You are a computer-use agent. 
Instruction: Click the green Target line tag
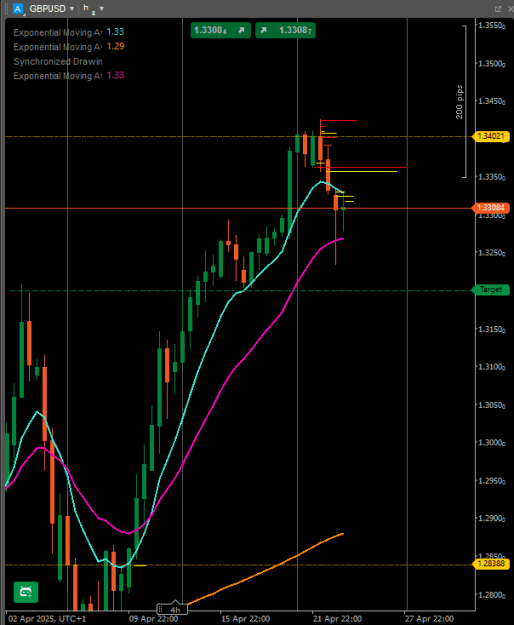[x=490, y=289]
